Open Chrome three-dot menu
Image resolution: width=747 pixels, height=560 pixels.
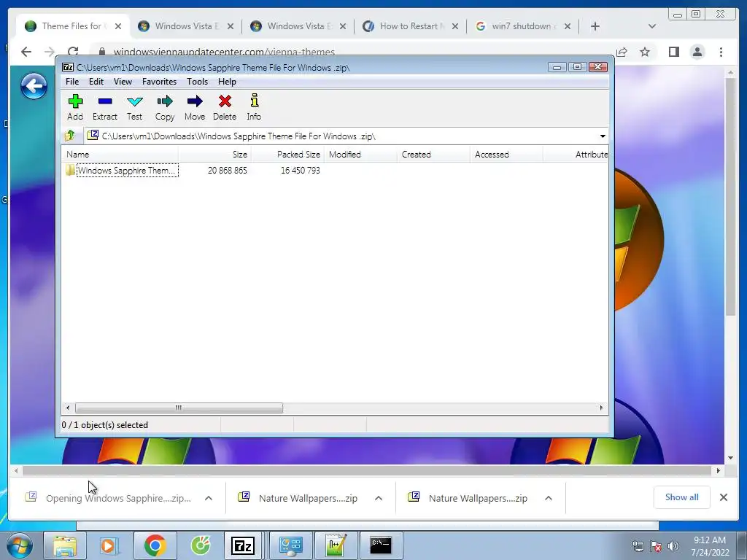[721, 52]
